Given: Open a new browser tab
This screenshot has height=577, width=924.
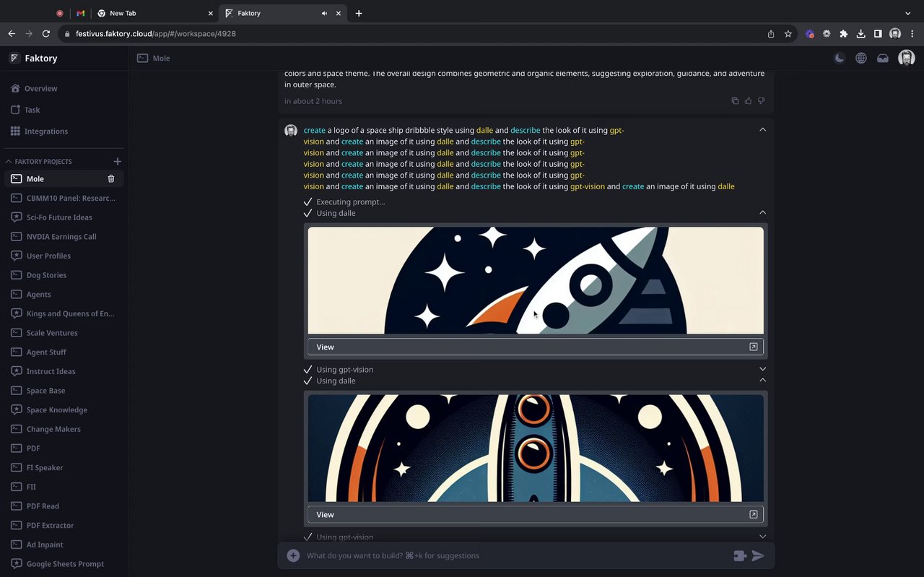Looking at the screenshot, I should [359, 13].
